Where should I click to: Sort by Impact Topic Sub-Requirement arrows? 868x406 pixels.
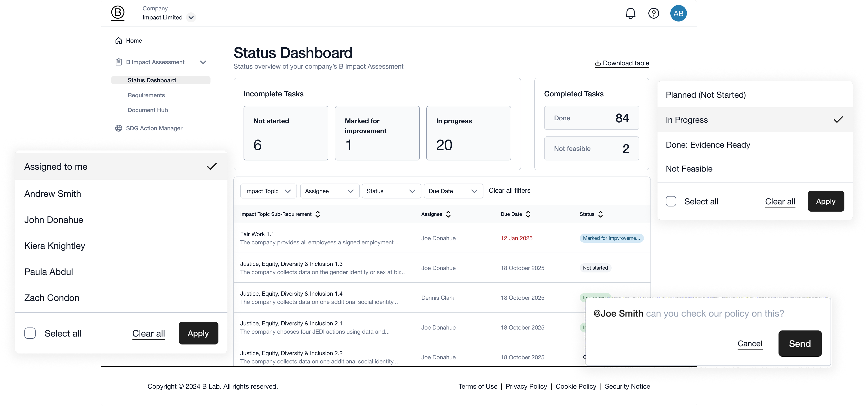317,214
